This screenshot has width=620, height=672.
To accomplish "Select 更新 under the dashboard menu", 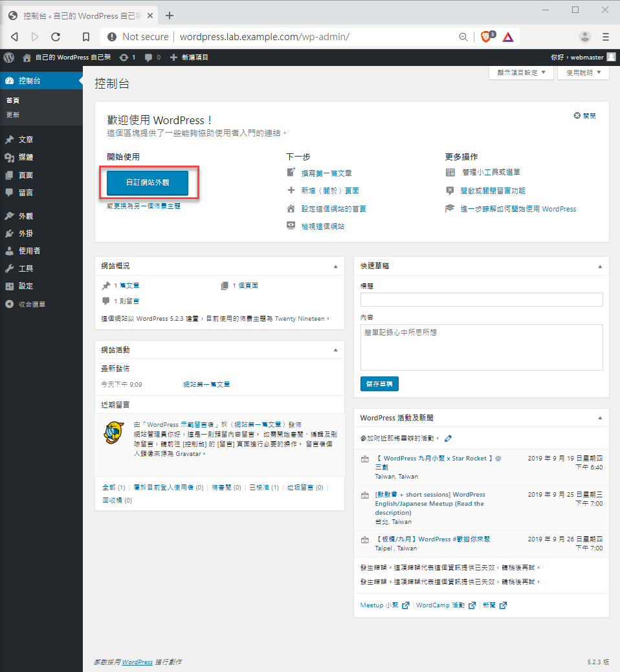I will click(x=13, y=115).
